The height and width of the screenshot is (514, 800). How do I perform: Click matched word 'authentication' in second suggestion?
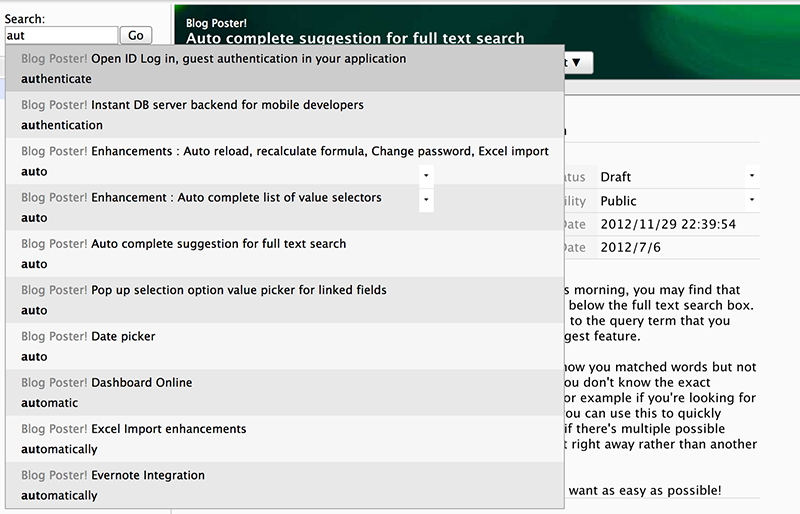click(62, 125)
